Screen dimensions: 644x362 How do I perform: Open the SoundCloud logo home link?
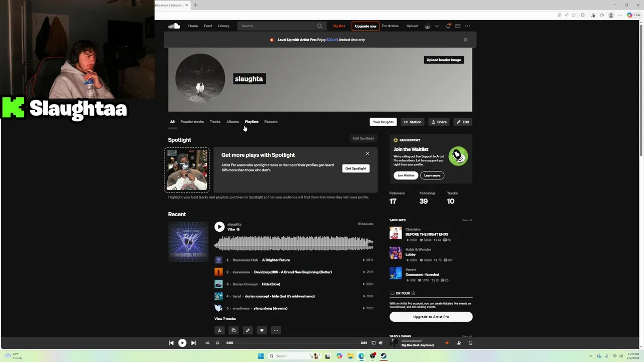tap(174, 26)
